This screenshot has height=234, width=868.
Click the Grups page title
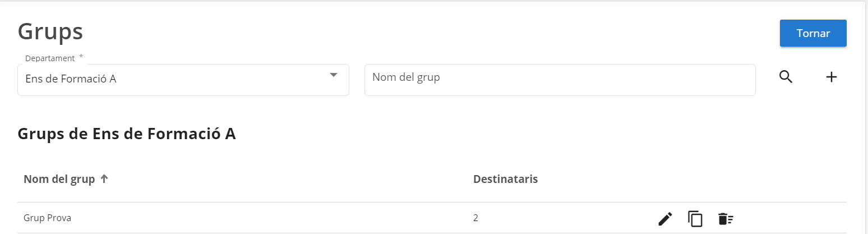[50, 31]
